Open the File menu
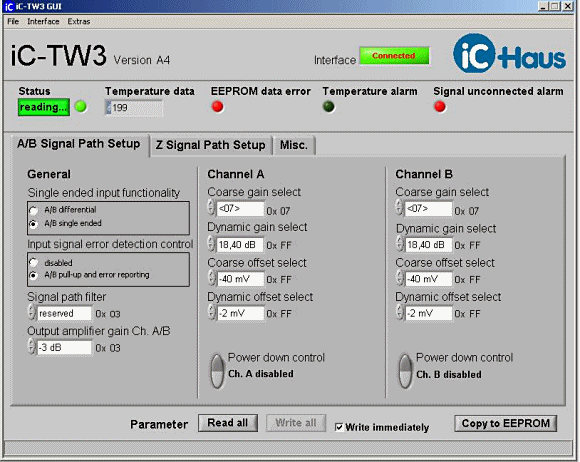This screenshot has width=580, height=462. (13, 21)
